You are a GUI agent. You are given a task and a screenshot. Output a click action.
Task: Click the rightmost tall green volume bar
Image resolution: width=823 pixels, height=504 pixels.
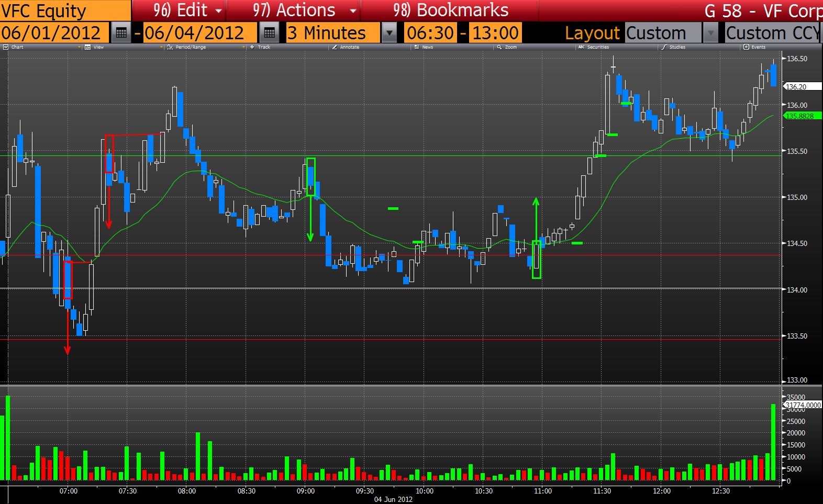pos(773,442)
